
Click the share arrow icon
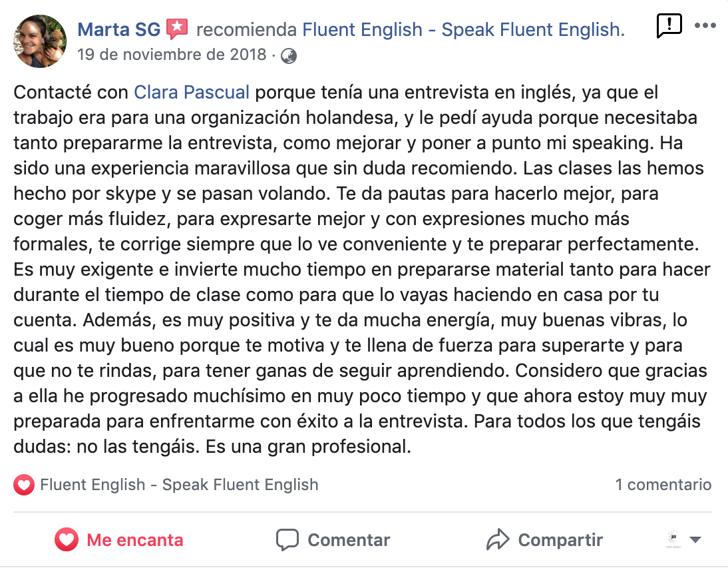(498, 539)
